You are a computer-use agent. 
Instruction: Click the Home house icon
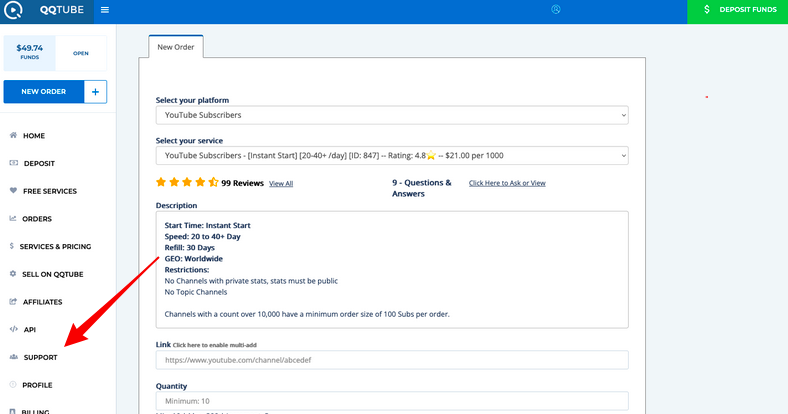[13, 135]
